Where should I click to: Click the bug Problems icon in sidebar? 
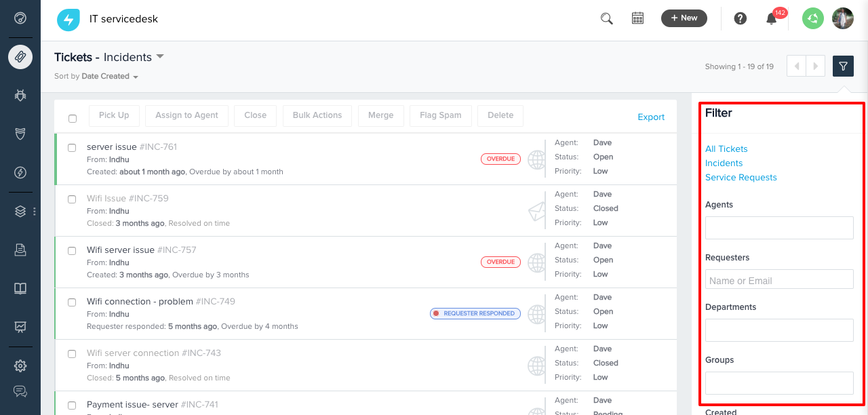point(20,96)
